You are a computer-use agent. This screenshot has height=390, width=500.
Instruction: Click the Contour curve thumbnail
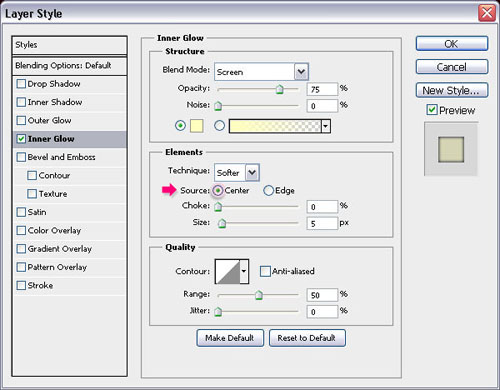click(x=228, y=271)
